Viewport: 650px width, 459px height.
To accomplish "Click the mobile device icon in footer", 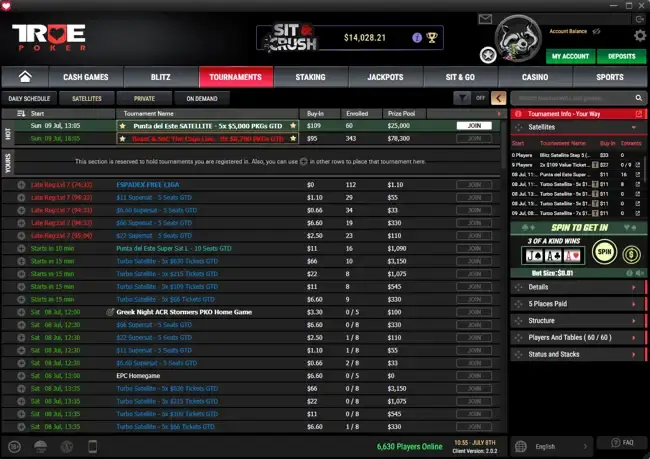I will point(92,447).
